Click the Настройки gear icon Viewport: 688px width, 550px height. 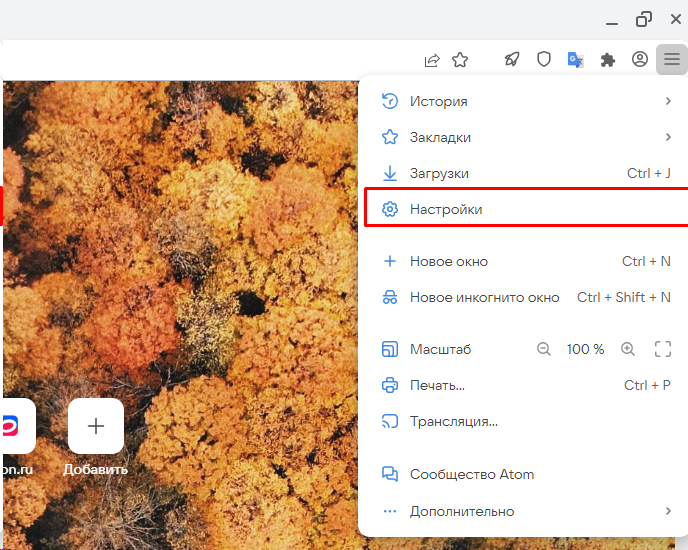pos(390,209)
